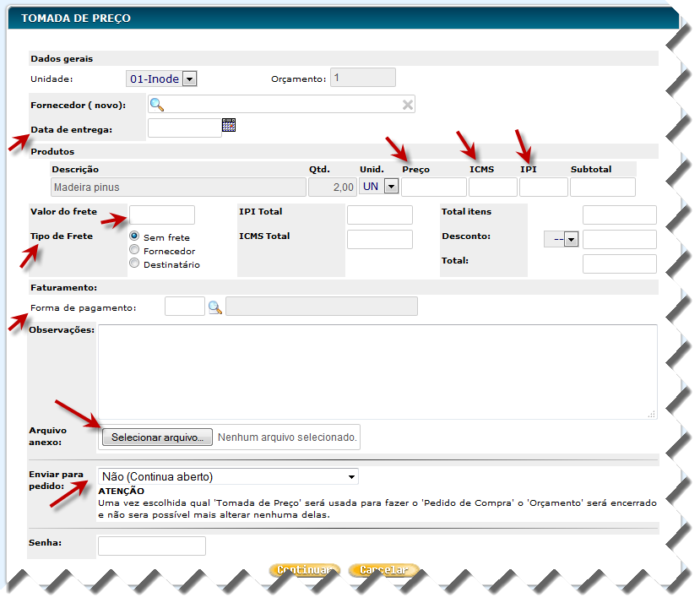Open the Data de entrega calendar picker
This screenshot has width=700, height=603.
coord(229,125)
